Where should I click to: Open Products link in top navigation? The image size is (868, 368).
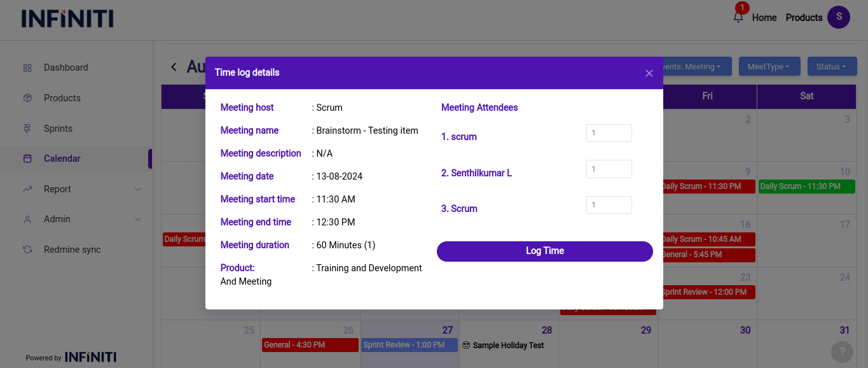click(x=804, y=18)
